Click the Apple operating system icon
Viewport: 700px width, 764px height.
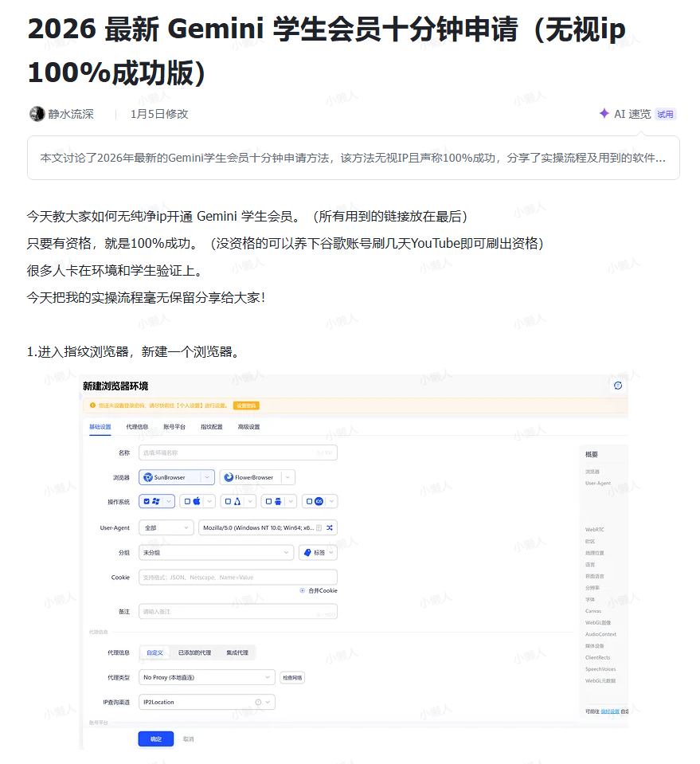coord(197,501)
